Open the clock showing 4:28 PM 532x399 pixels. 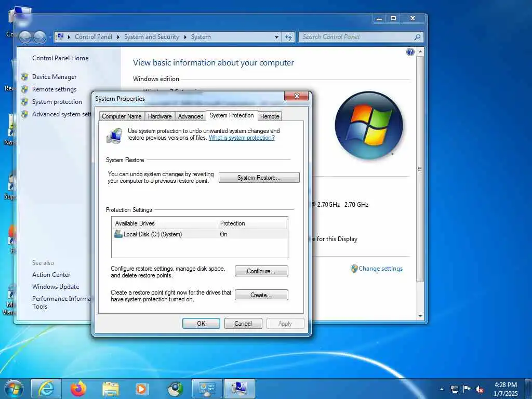[x=506, y=389]
